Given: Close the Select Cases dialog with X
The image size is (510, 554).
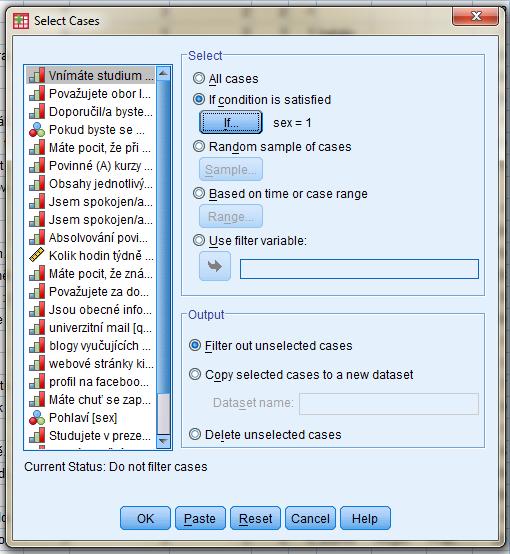Looking at the screenshot, I should pos(476,16).
